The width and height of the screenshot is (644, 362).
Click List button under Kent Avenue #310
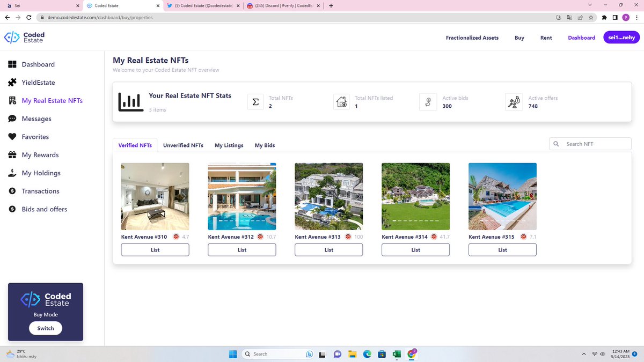pyautogui.click(x=155, y=250)
